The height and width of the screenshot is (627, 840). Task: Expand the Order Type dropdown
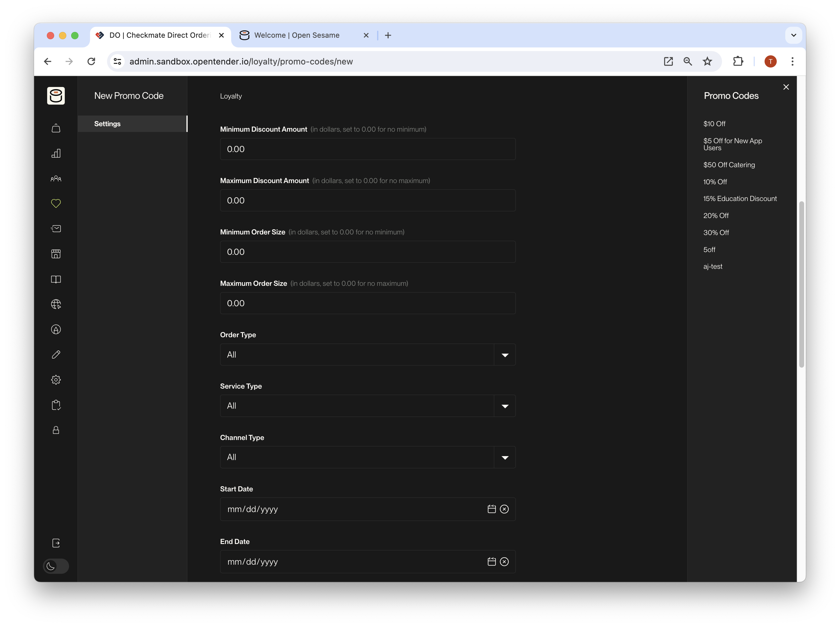(x=505, y=355)
